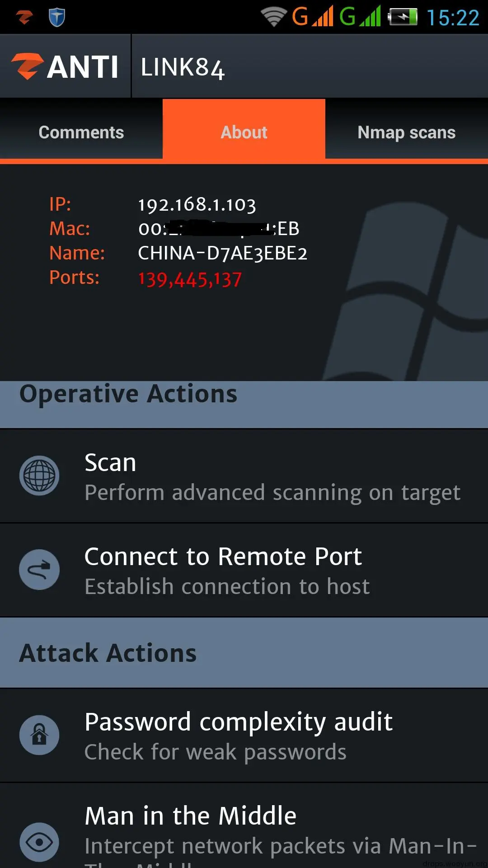Select the About tab
This screenshot has width=488, height=868.
pos(244,132)
